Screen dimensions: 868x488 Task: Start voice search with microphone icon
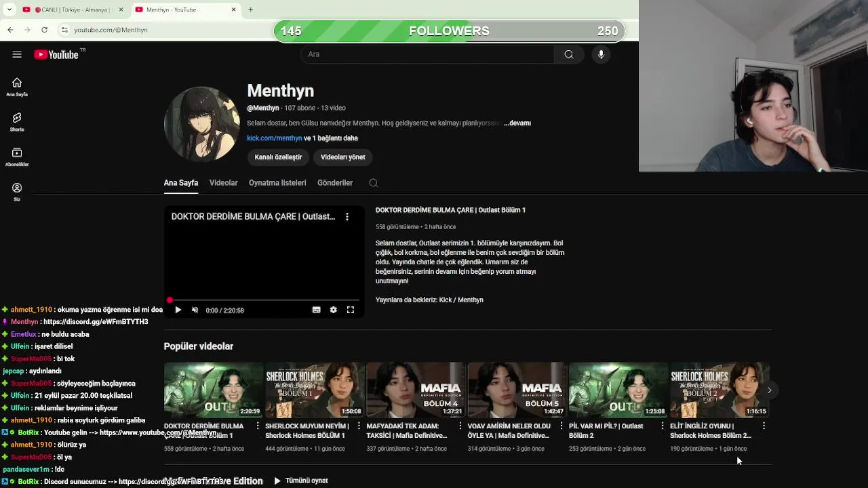[x=601, y=54]
